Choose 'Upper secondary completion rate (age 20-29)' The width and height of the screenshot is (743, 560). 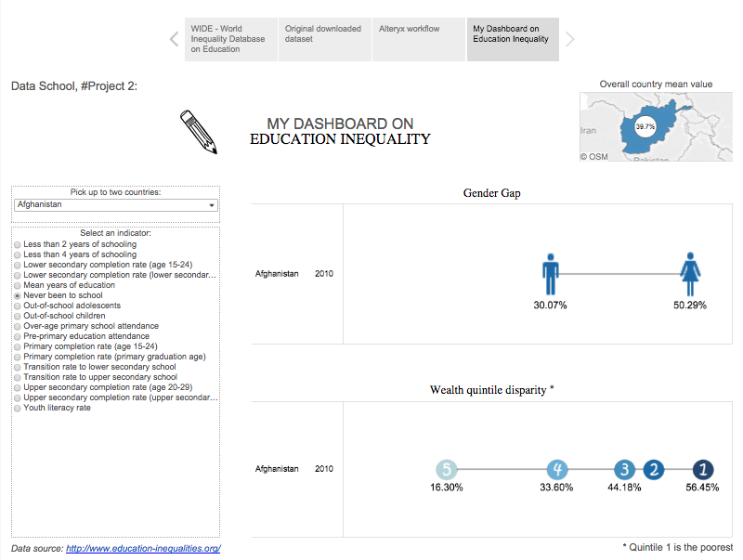[x=104, y=387]
